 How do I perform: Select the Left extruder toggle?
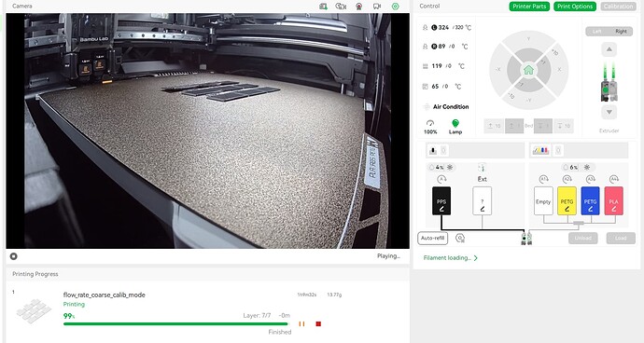[597, 31]
